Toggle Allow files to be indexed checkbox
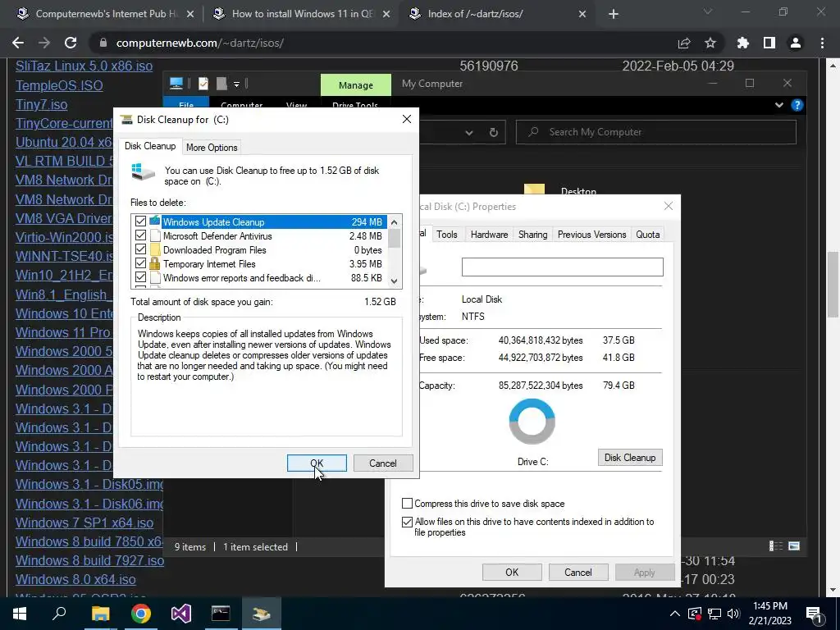The width and height of the screenshot is (840, 630). (407, 522)
